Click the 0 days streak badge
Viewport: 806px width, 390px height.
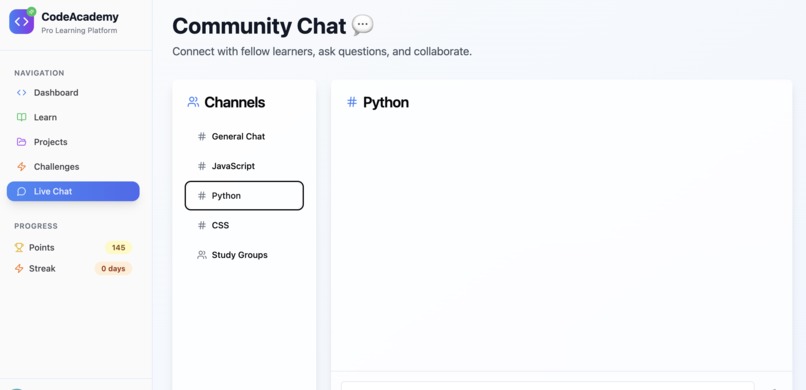pos(113,269)
